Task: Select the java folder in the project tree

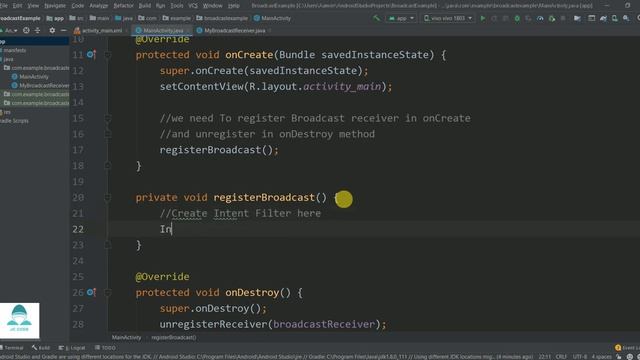Action: (7, 59)
